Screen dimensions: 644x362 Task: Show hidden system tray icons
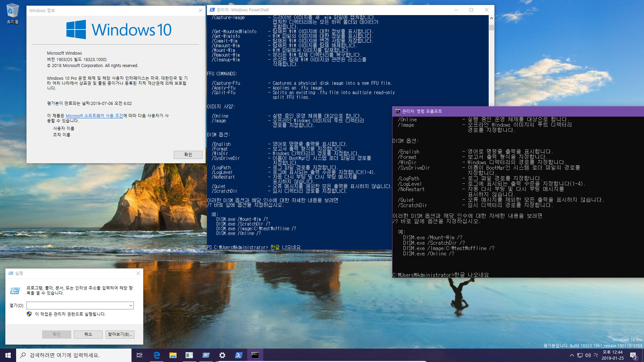click(x=572, y=355)
